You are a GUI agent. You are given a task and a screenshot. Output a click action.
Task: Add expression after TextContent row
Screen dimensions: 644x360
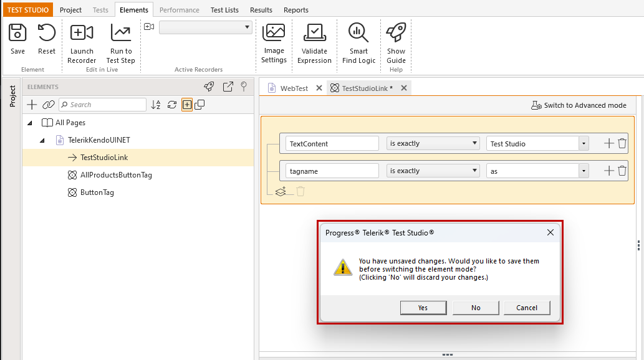point(609,143)
